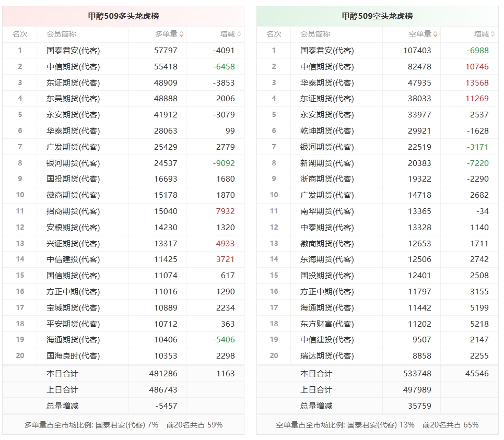Image resolution: width=504 pixels, height=440 pixels.
Task: Select 国投期货(代客) in long table rank 9
Action: point(73,179)
